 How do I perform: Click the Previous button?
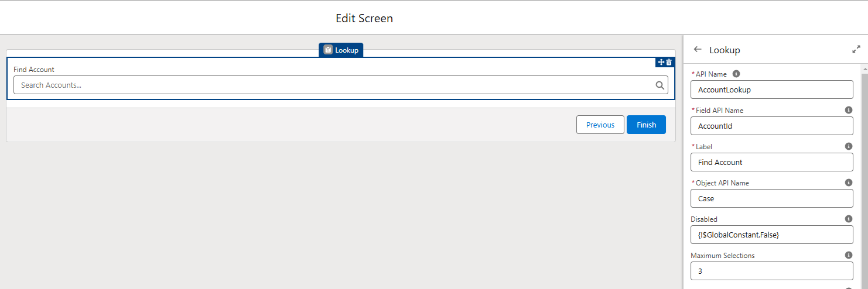tap(600, 125)
